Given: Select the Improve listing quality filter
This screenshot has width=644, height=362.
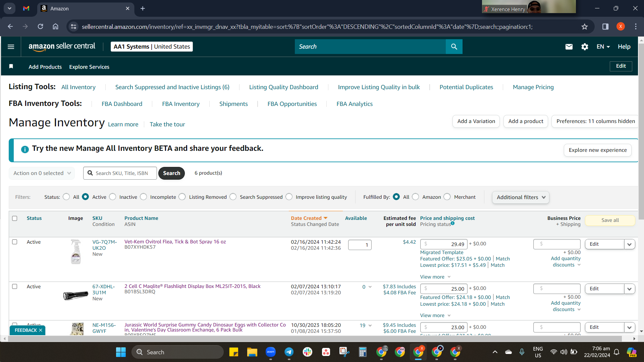Looking at the screenshot, I should pyautogui.click(x=289, y=197).
